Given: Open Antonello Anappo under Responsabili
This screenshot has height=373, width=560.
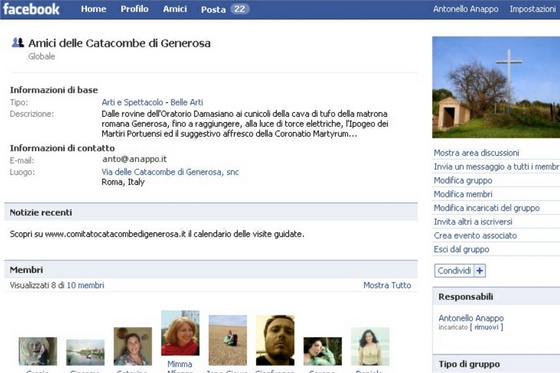Looking at the screenshot, I should (x=471, y=318).
